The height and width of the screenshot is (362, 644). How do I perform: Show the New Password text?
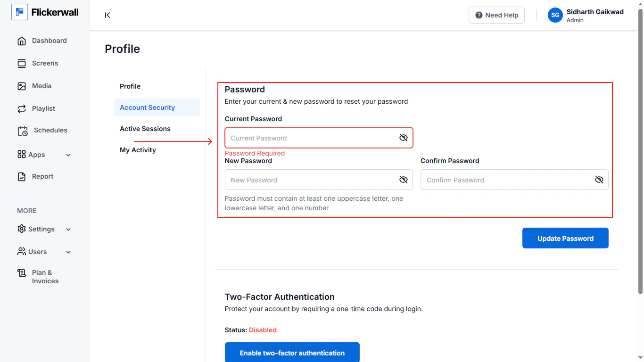click(403, 180)
